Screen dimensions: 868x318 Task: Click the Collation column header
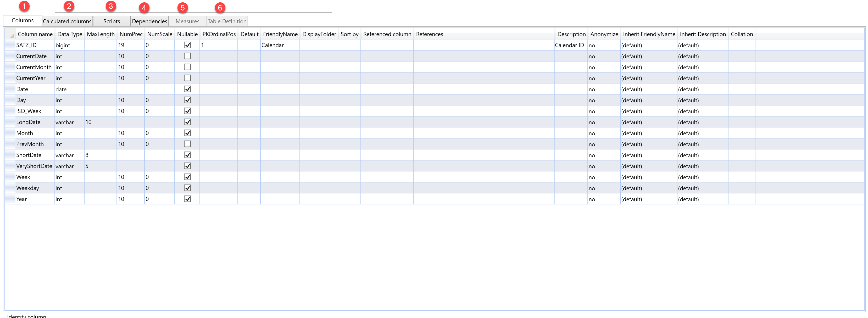741,34
